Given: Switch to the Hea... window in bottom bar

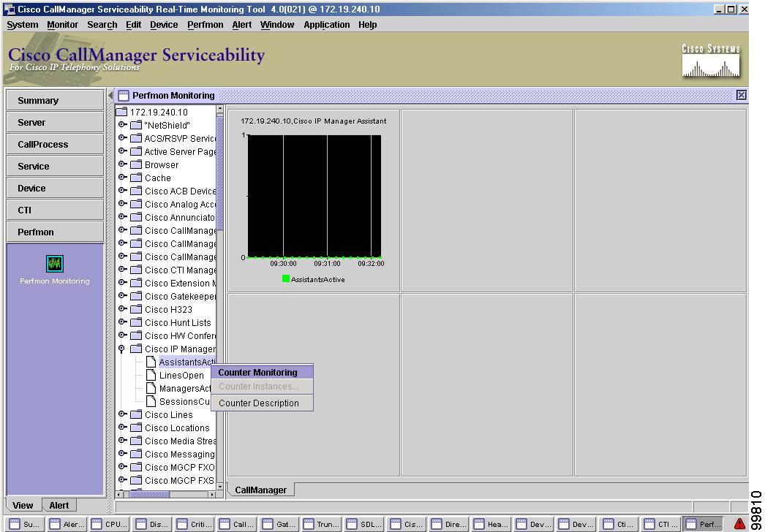Looking at the screenshot, I should [x=491, y=524].
